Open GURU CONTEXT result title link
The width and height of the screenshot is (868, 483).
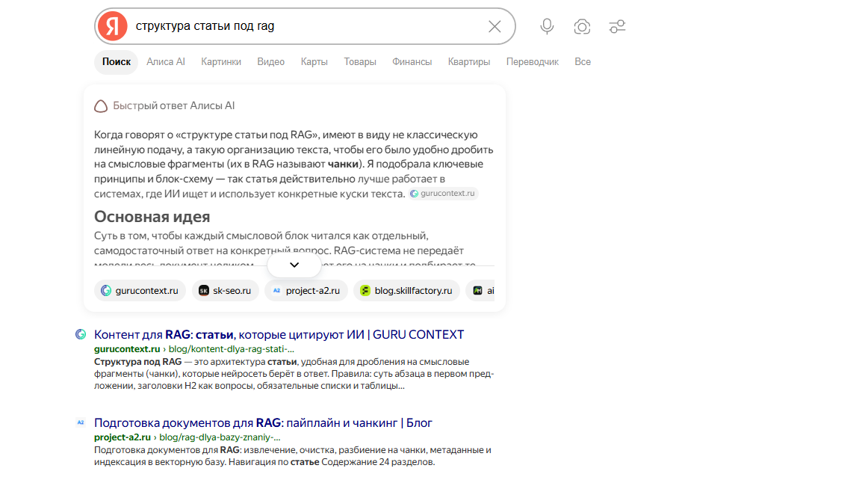[279, 334]
